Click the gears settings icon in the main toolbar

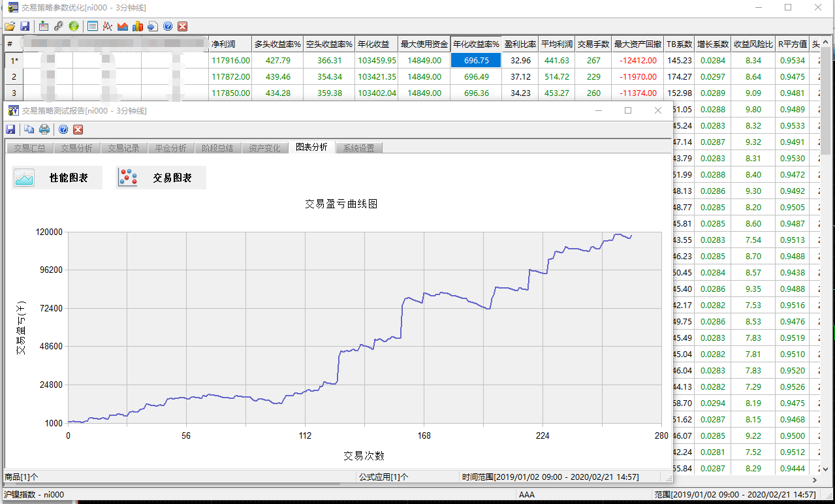[59, 26]
